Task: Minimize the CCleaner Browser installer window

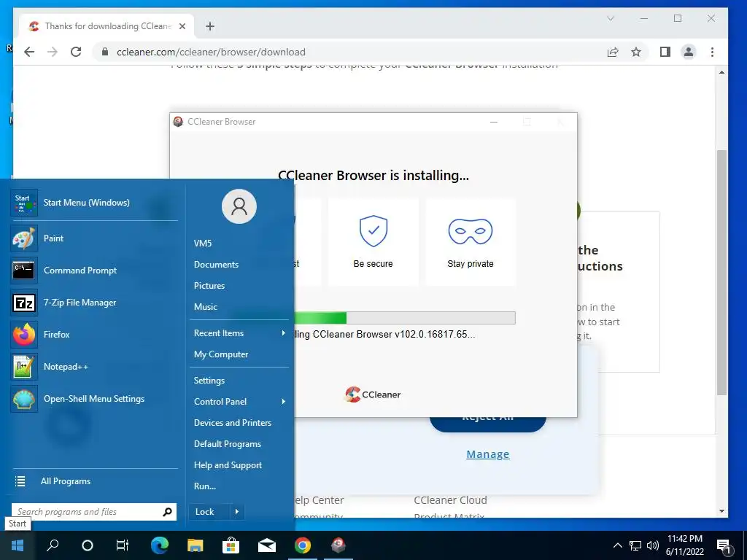Action: point(494,122)
